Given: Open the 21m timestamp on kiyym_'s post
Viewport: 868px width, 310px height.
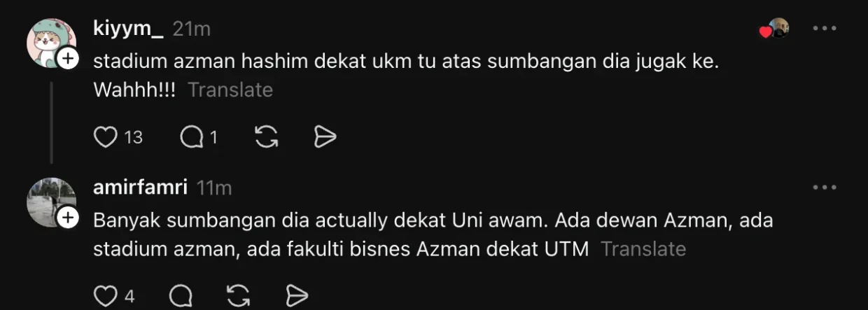Looking at the screenshot, I should click(x=192, y=29).
